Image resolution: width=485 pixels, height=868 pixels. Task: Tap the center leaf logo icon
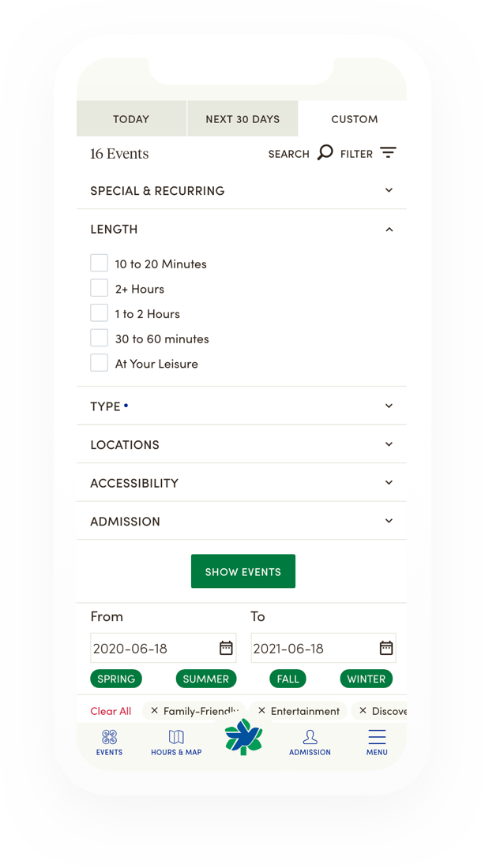click(x=243, y=737)
